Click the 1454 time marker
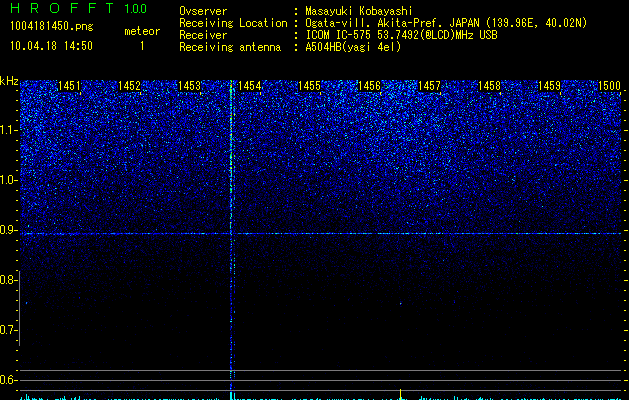Screen dimensions: 629x400 point(249,86)
